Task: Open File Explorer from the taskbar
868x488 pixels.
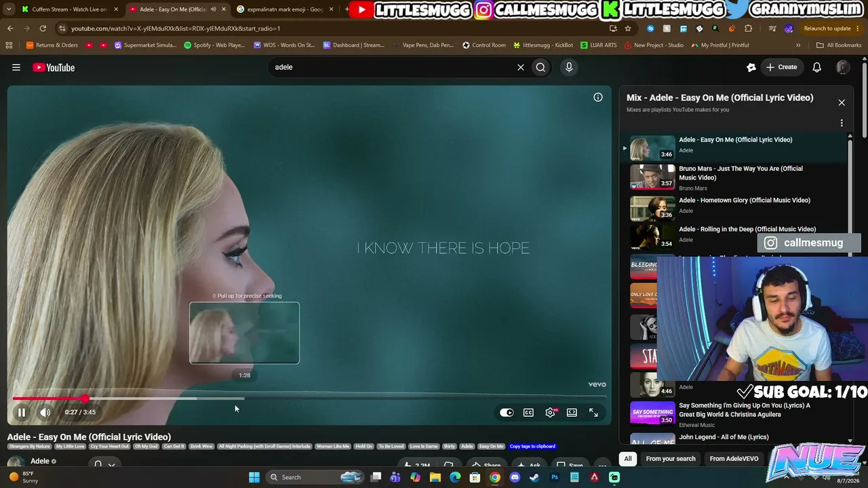Action: pos(435,477)
